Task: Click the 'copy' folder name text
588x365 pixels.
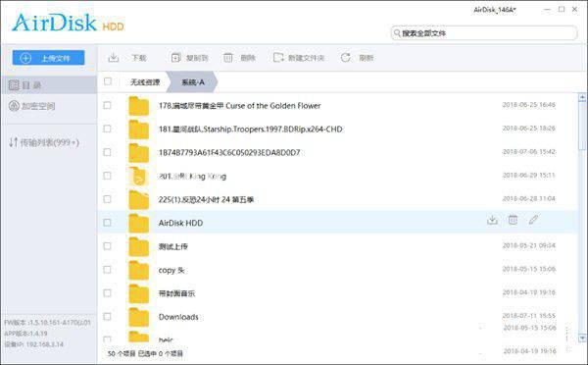Action: [171, 271]
